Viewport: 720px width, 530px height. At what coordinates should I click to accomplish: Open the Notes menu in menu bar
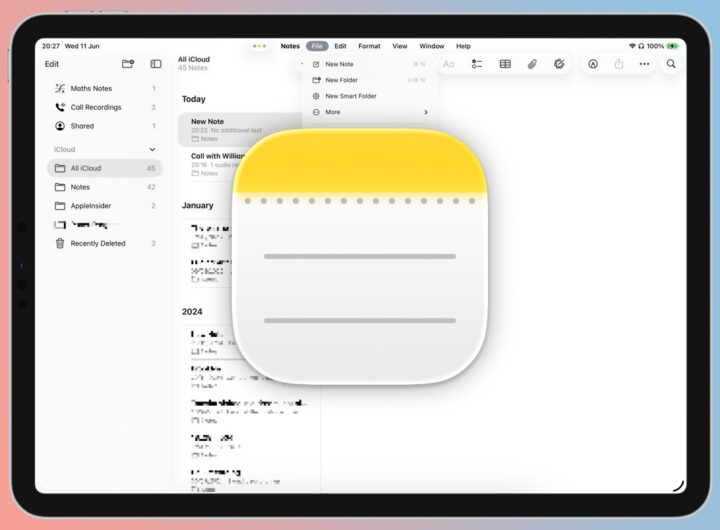290,46
